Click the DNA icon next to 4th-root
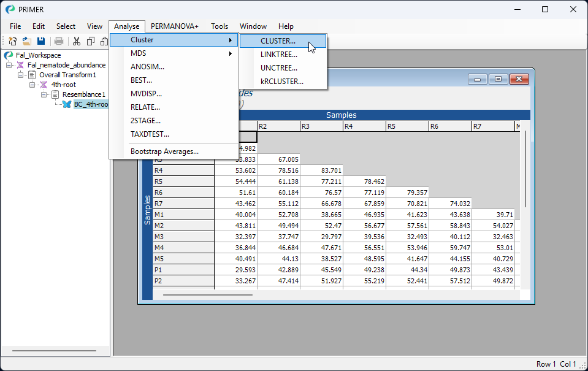588x371 pixels. [x=44, y=84]
